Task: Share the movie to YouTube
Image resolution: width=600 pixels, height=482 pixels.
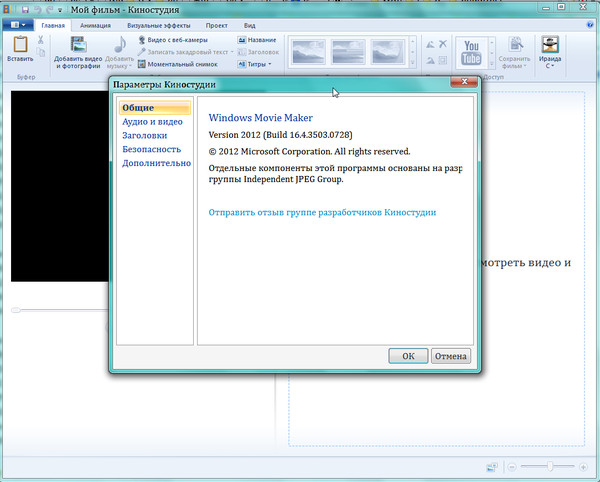Action: (471, 52)
